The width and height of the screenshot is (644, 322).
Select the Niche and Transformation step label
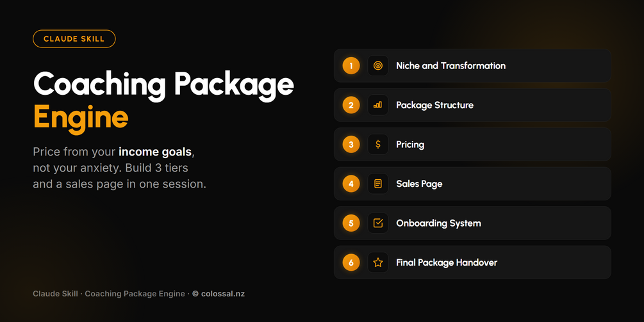[450, 66]
